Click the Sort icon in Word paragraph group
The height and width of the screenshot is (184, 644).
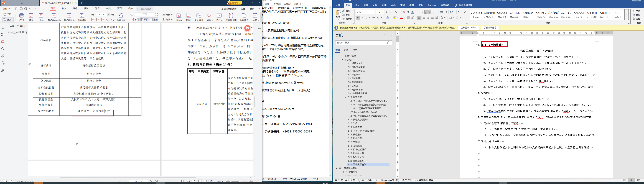(x=459, y=12)
